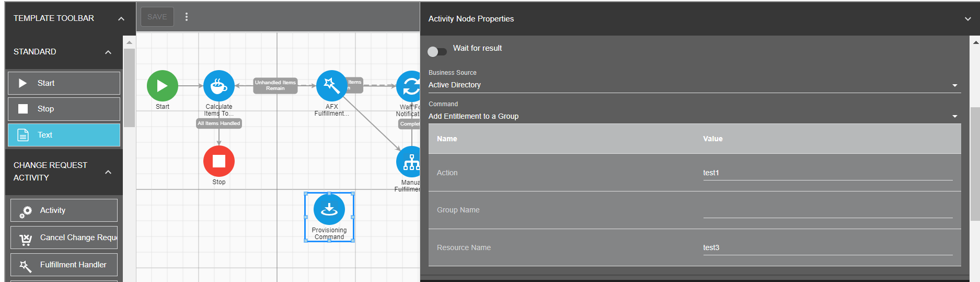
Task: Click the Unhandled Items Remain connector label
Action: coord(275,85)
